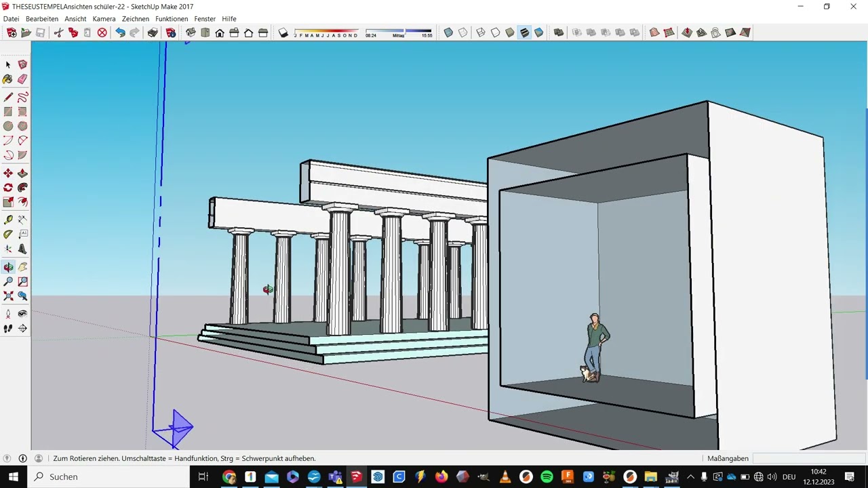Open Windows taskbar Suchen search box
The image size is (868, 488).
pos(108,476)
